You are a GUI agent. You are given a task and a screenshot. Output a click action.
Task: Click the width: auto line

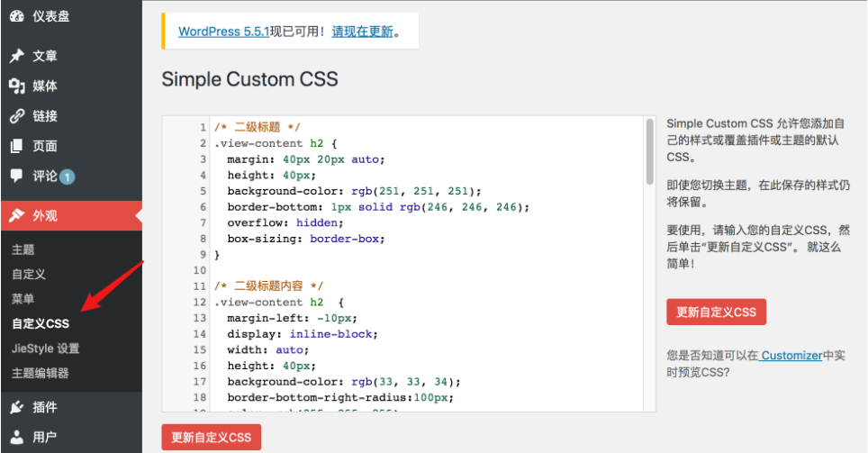coord(268,350)
